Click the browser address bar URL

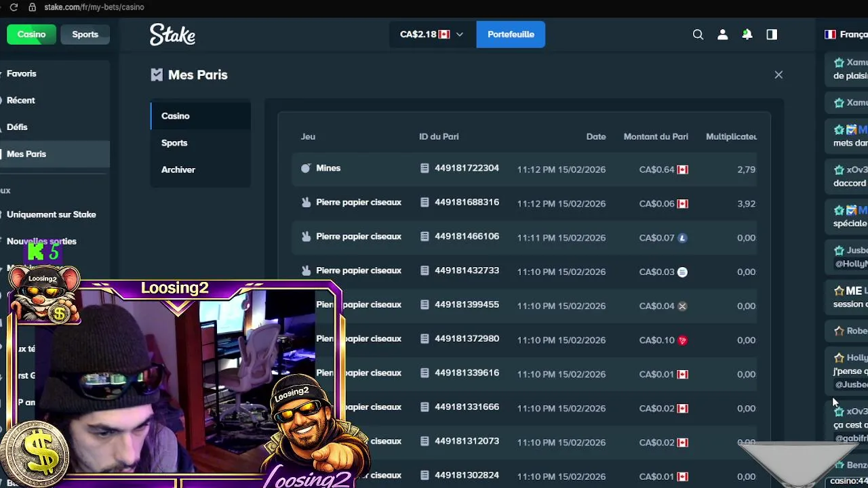[x=94, y=7]
